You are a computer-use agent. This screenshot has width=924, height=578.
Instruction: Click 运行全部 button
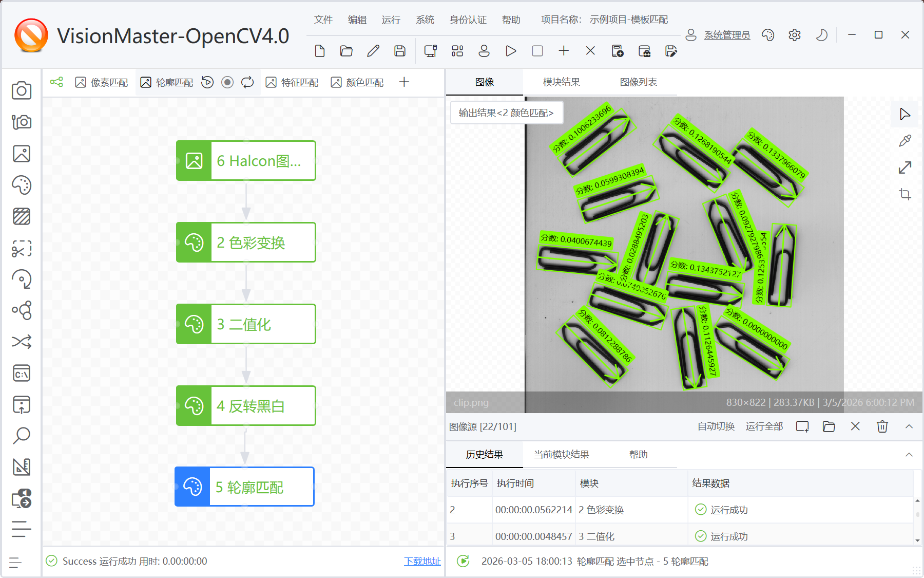[764, 426]
